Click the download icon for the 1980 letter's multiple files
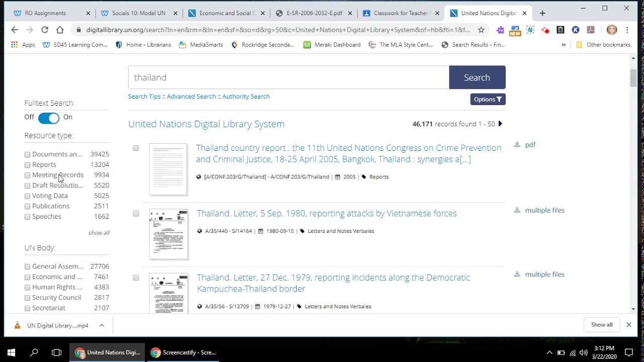Image resolution: width=644 pixels, height=362 pixels. 517,210
